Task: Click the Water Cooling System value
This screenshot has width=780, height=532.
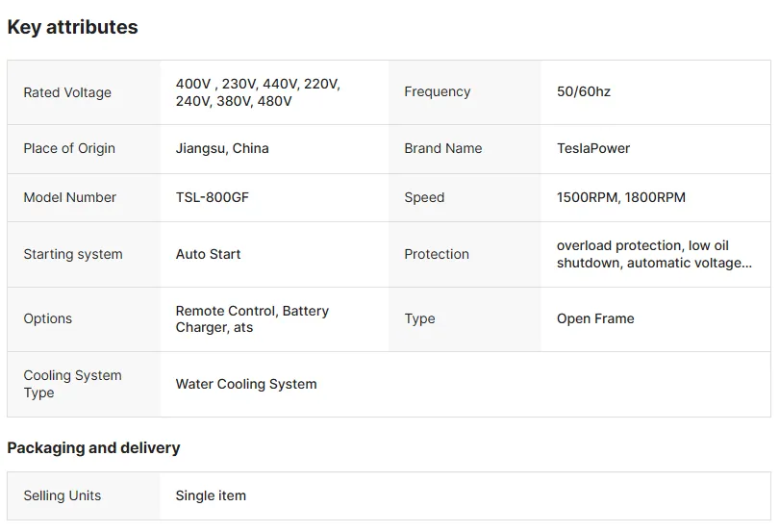Action: (x=246, y=384)
